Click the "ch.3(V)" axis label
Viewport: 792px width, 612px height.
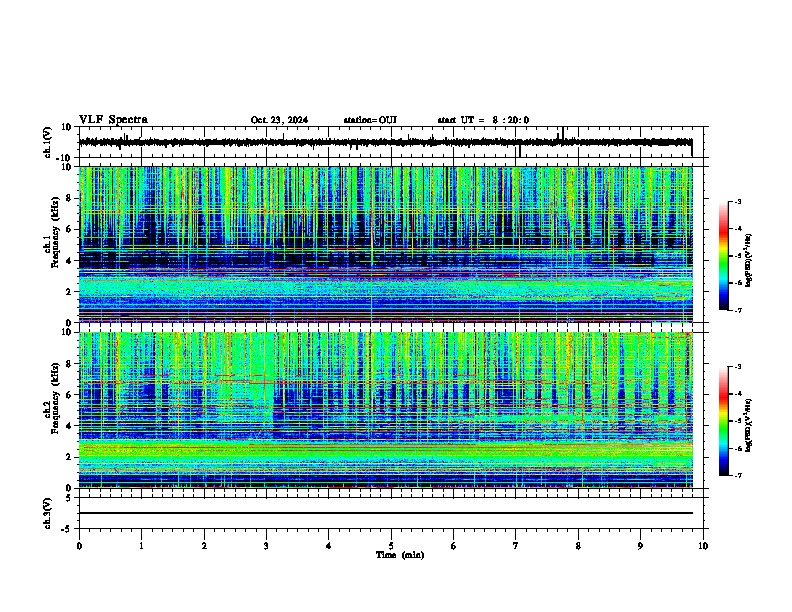(48, 513)
